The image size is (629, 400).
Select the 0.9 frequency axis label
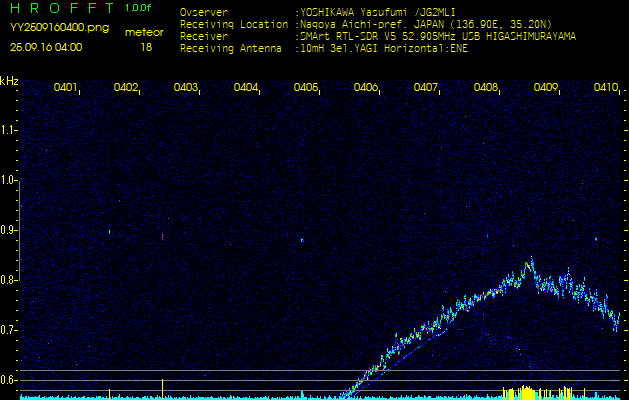pyautogui.click(x=9, y=230)
